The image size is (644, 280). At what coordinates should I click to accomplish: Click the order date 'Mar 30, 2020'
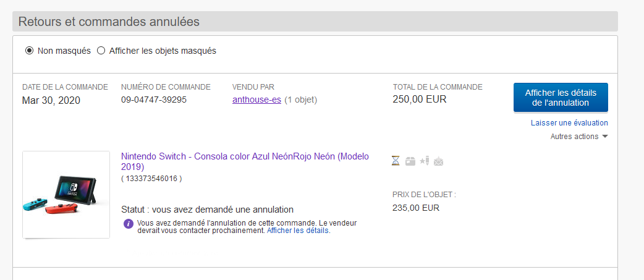(x=51, y=100)
